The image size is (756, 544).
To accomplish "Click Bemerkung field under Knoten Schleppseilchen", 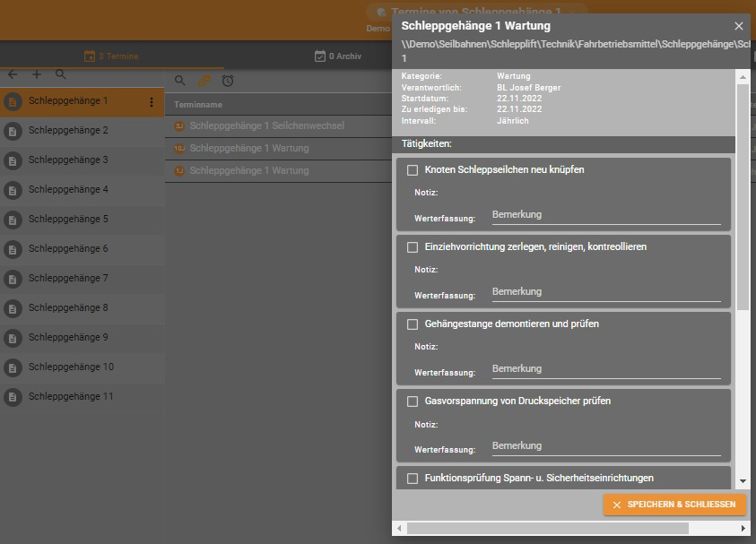I will [x=605, y=215].
